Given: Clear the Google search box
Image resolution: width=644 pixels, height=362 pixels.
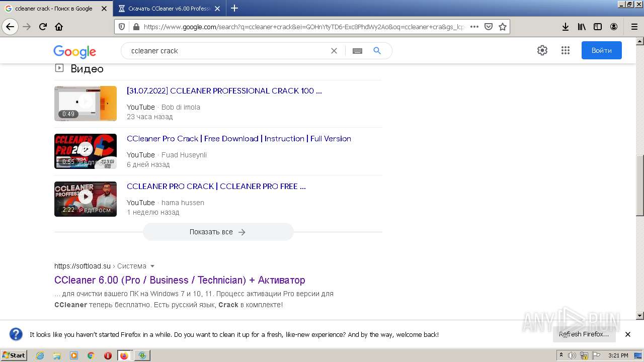Looking at the screenshot, I should tap(334, 51).
